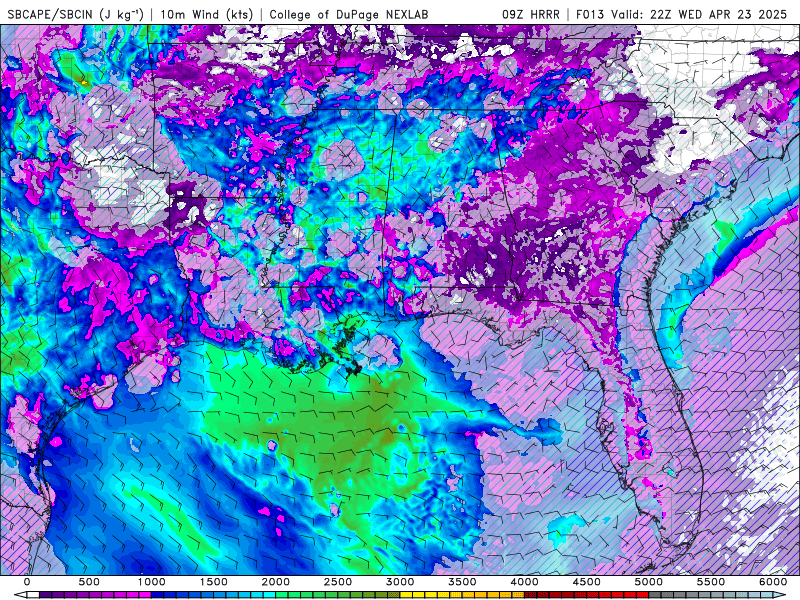Click the magenta swatch just left of 1000
This screenshot has height=600, width=800.
pos(145,595)
